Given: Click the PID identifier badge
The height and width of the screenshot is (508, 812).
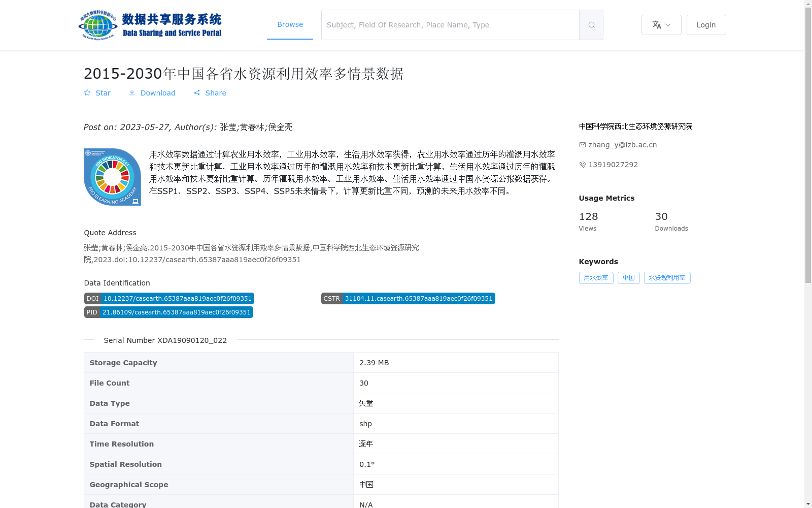Looking at the screenshot, I should pyautogui.click(x=168, y=312).
